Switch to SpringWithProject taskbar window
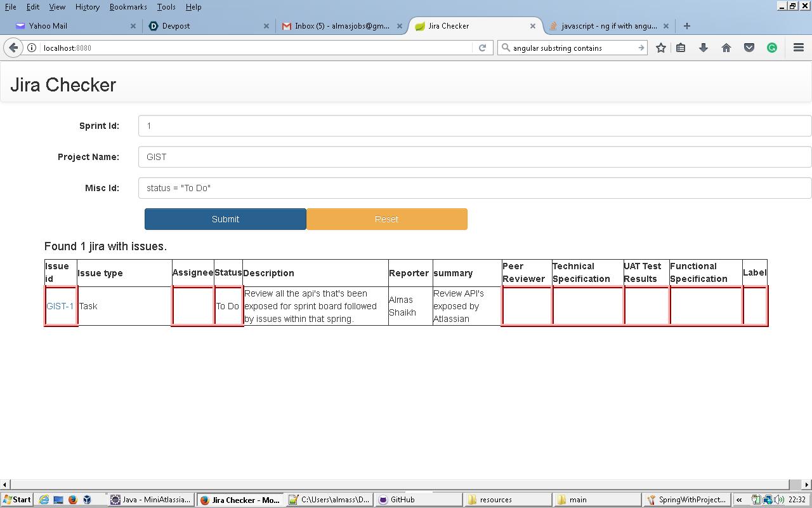 [686, 500]
